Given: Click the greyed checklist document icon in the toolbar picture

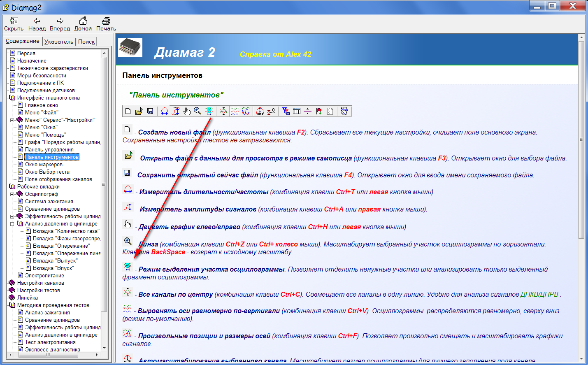Looking at the screenshot, I should (330, 111).
